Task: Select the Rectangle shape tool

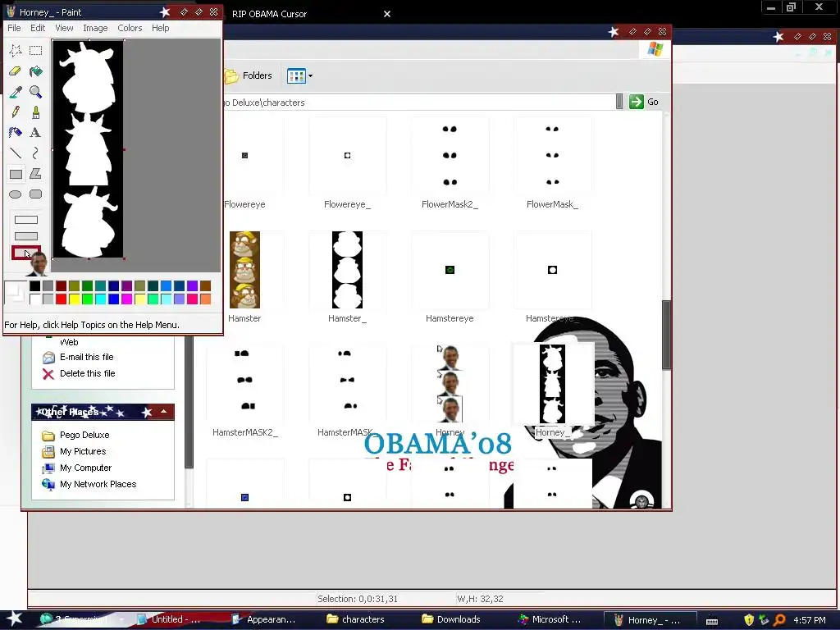Action: click(16, 174)
